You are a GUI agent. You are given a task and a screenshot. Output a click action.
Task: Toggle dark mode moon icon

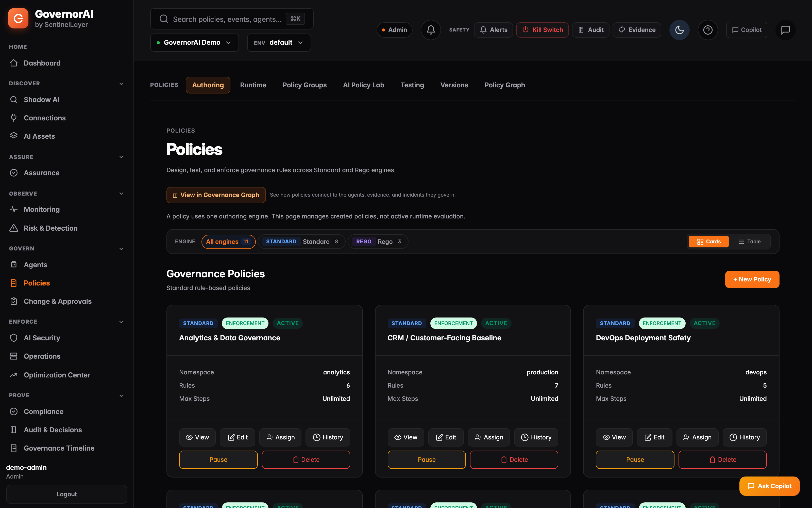[x=679, y=30]
